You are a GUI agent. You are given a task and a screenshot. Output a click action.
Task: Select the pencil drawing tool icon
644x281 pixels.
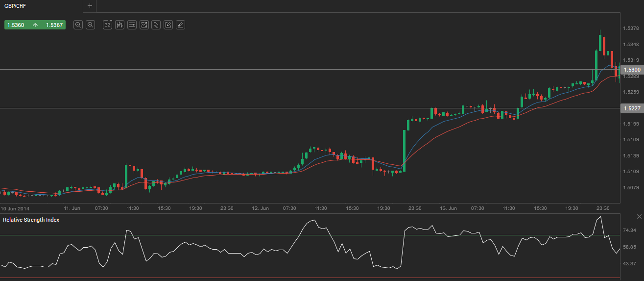click(x=168, y=25)
